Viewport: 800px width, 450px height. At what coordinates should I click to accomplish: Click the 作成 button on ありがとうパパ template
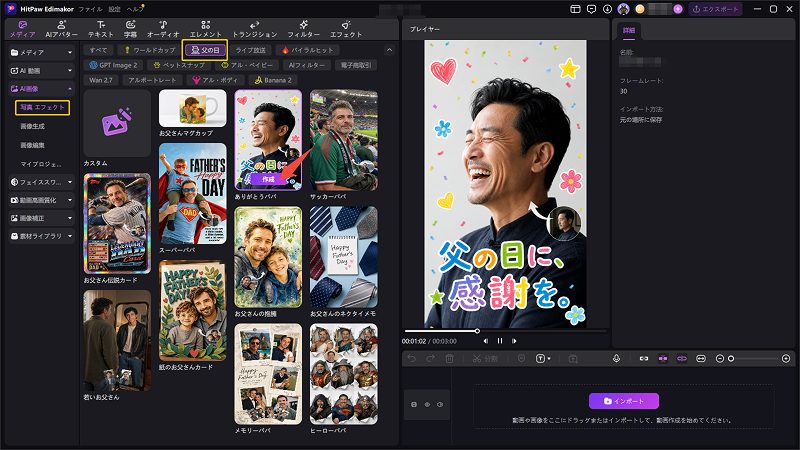(x=268, y=179)
